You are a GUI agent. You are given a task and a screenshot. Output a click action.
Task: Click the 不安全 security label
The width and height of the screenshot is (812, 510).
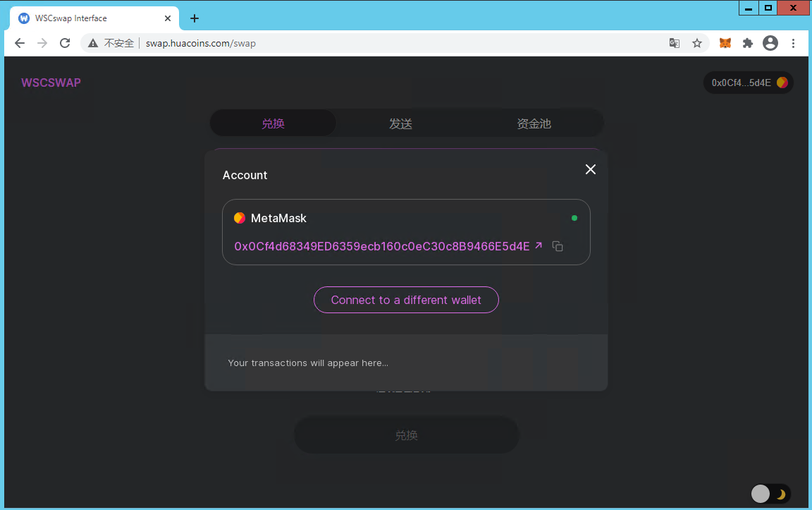tap(119, 43)
